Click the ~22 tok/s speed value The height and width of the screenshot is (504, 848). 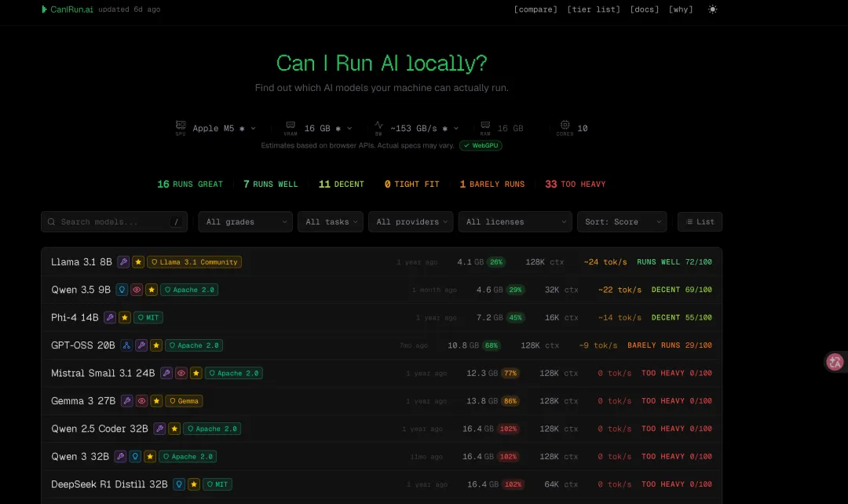[x=620, y=290]
